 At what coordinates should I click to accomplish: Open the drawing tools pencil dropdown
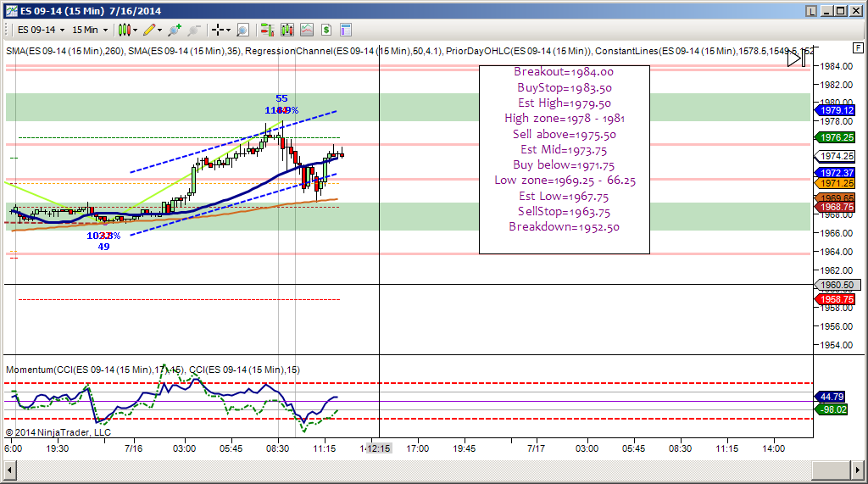point(153,30)
